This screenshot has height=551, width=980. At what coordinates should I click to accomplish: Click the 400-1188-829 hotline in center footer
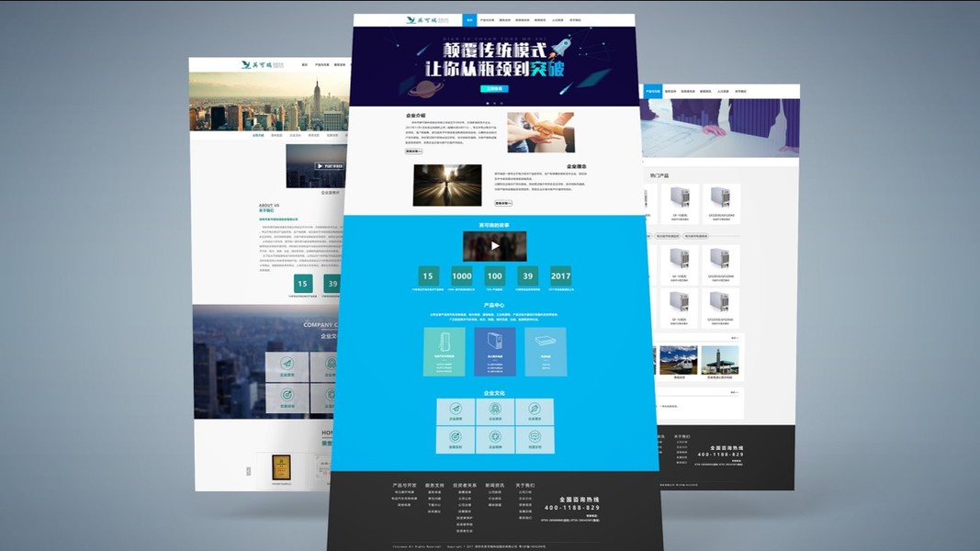tap(572, 507)
